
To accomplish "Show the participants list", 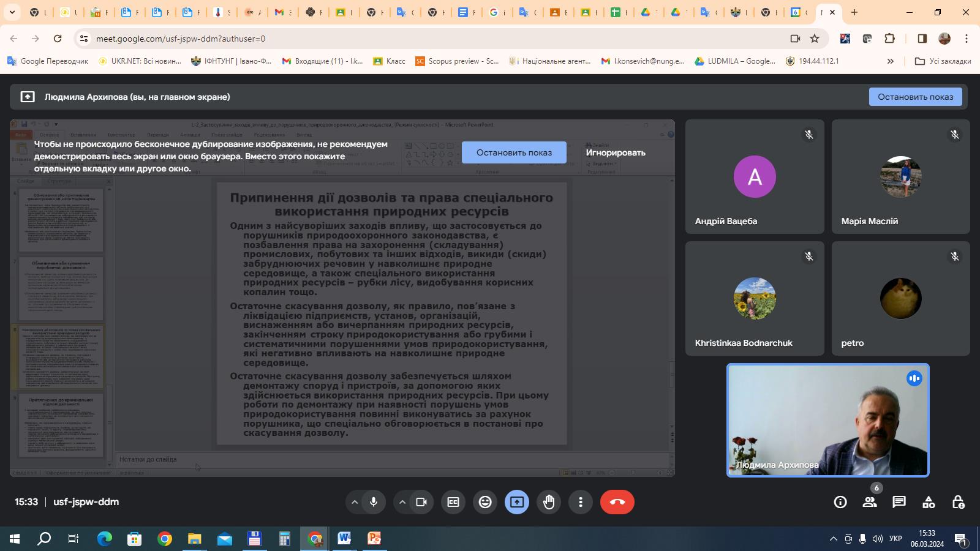I will pos(869,502).
